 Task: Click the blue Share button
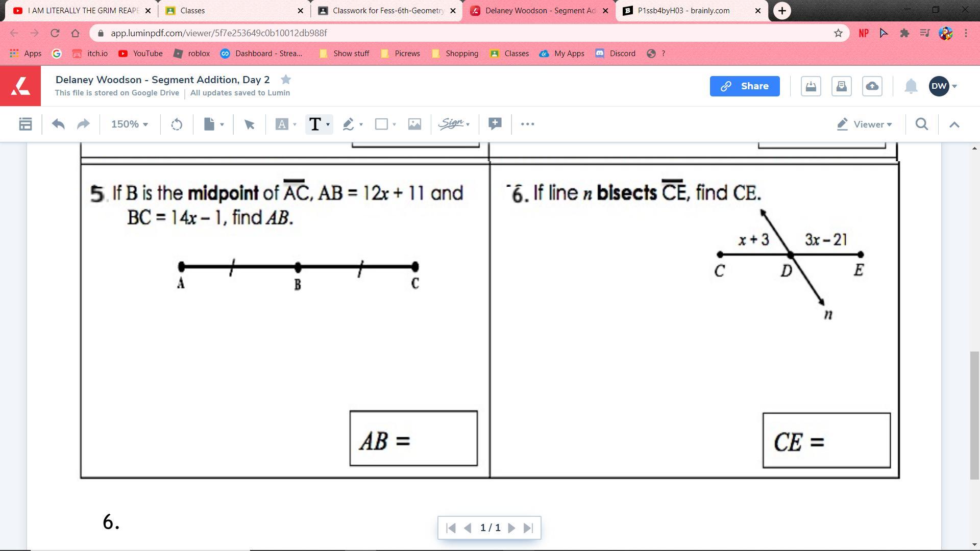[x=744, y=86]
